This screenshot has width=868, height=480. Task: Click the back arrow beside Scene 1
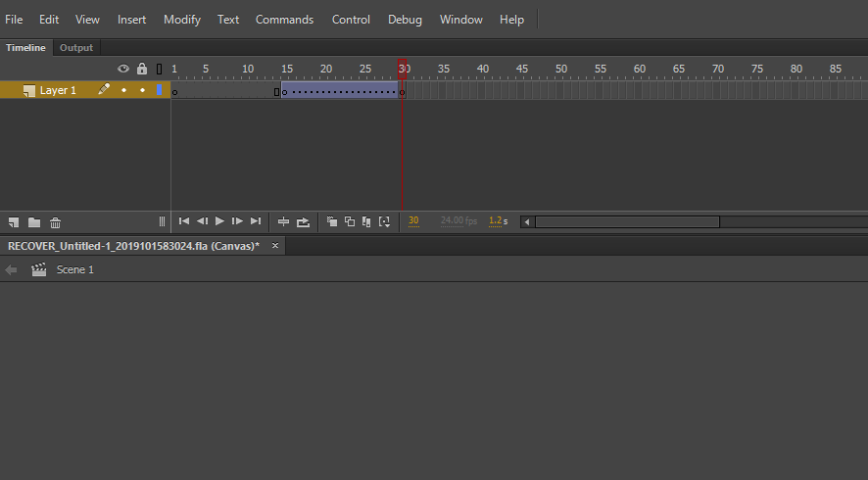click(11, 269)
